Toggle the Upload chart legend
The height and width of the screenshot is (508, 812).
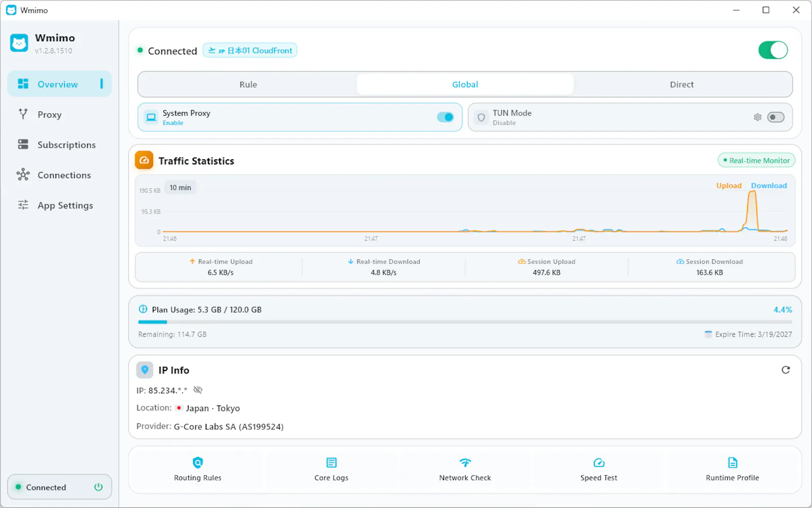[729, 186]
